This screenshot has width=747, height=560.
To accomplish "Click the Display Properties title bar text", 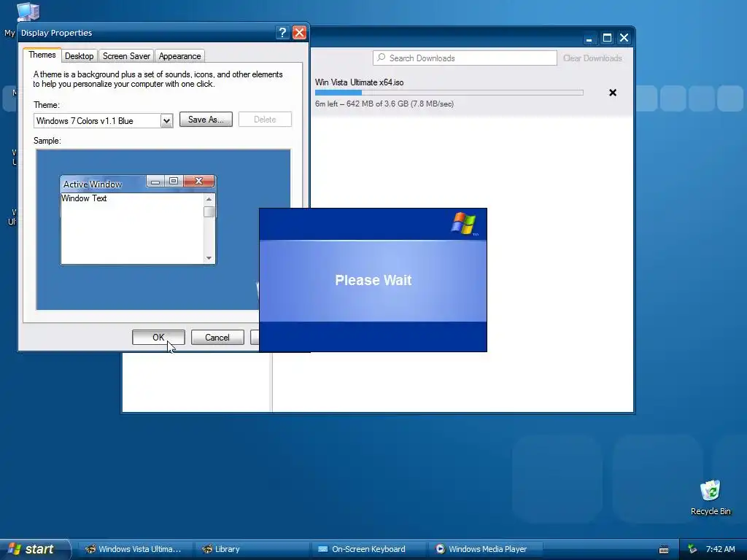I will [56, 33].
